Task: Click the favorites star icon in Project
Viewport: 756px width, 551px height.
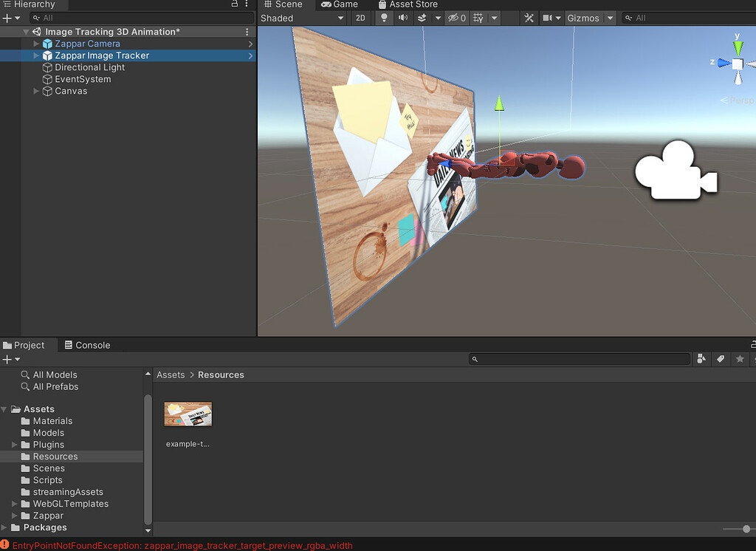Action: tap(738, 359)
